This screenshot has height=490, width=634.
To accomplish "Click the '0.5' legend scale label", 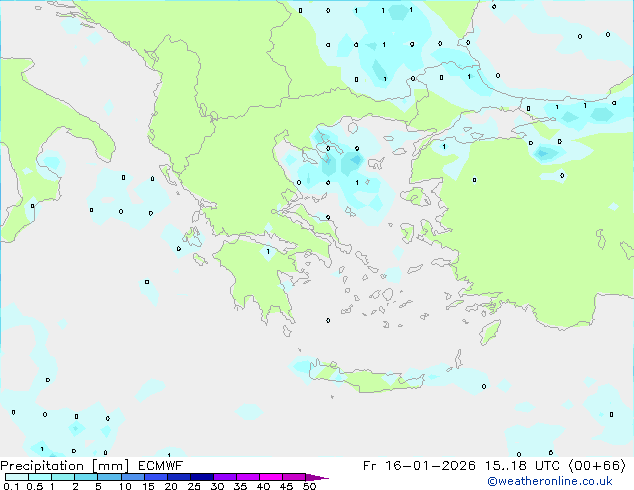I will (x=35, y=486).
